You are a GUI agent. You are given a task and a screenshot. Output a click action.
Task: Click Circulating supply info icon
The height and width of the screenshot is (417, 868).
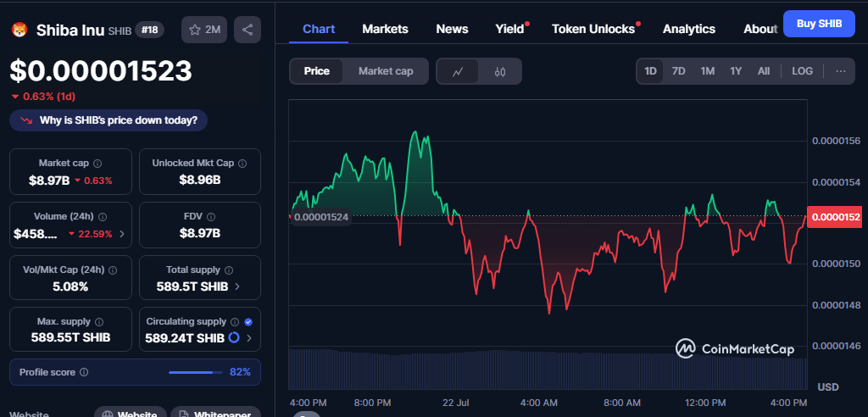pos(235,322)
